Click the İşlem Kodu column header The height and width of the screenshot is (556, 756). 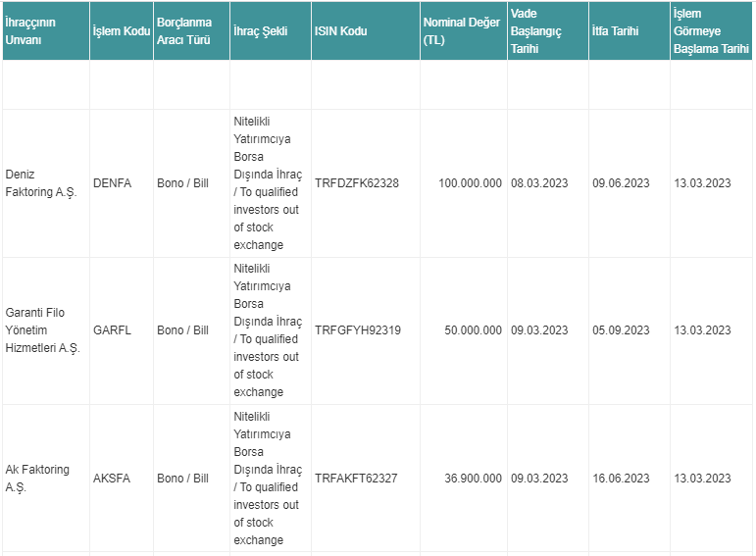121,31
